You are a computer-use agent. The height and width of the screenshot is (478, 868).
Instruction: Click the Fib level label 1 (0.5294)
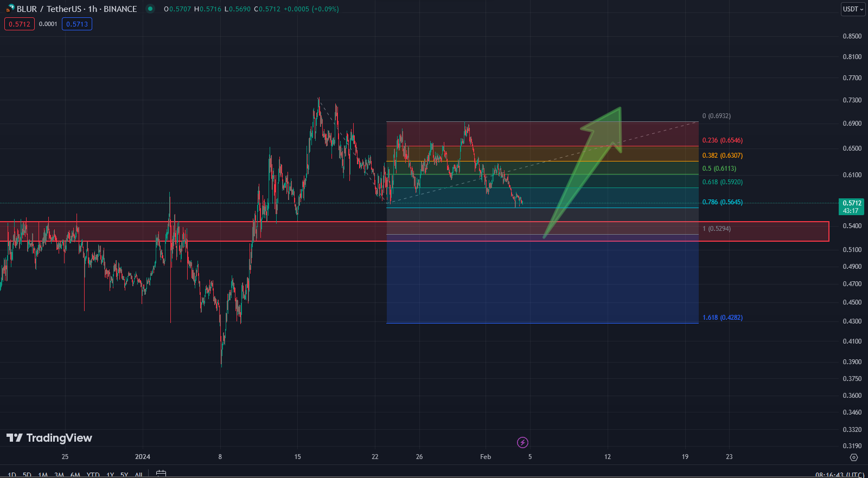click(x=717, y=229)
